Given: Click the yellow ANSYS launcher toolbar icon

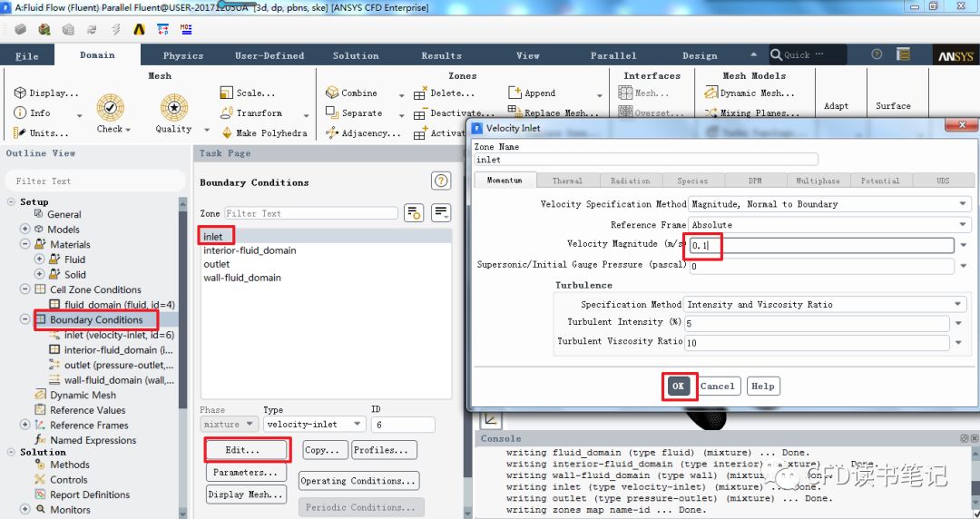Looking at the screenshot, I should (140, 29).
